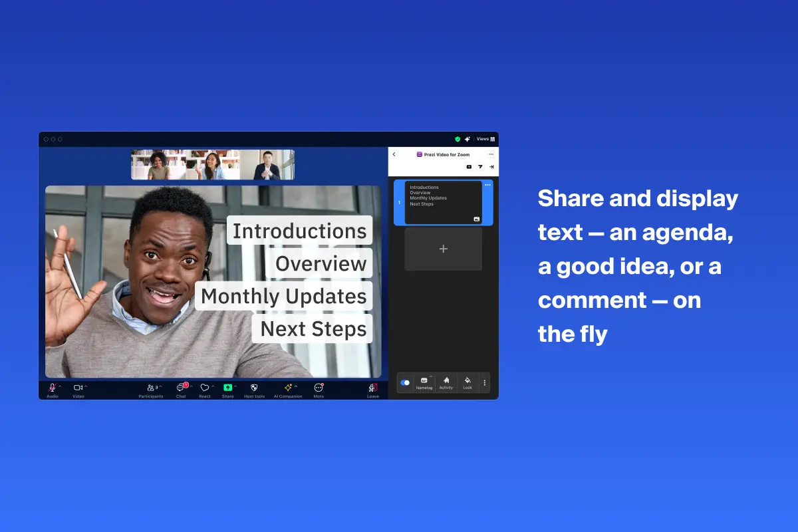Select the Introductions agenda slide thumbnail

[x=442, y=202]
